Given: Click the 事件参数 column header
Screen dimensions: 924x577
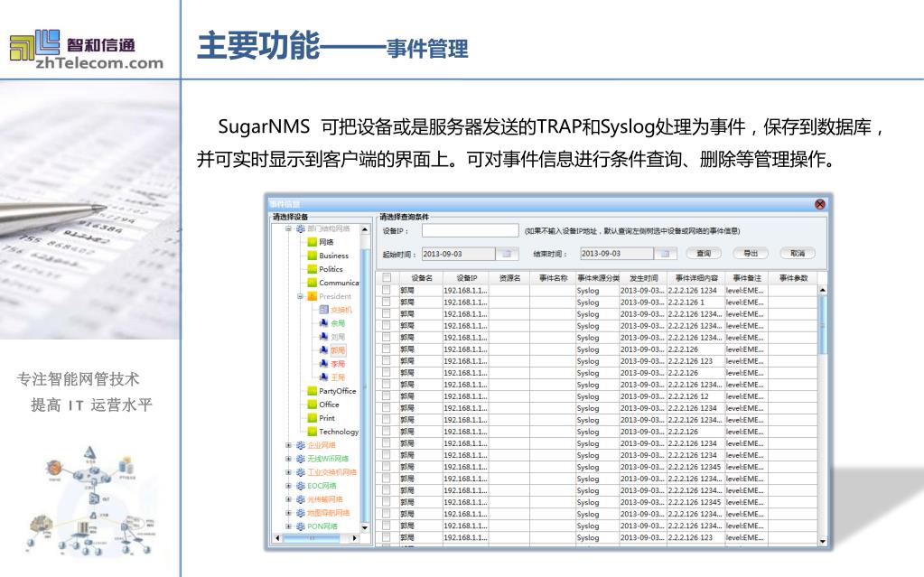Looking at the screenshot, I should pos(793,278).
